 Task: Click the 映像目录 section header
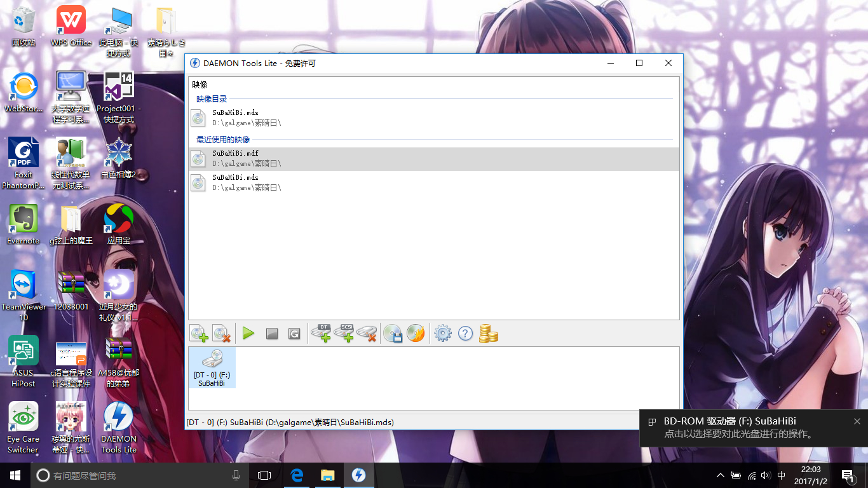pos(212,99)
